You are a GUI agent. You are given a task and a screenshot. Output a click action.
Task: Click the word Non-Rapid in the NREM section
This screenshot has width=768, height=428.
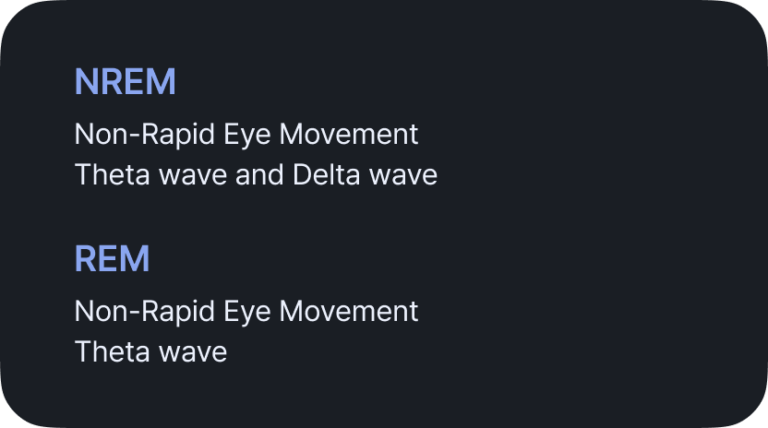[145, 135]
